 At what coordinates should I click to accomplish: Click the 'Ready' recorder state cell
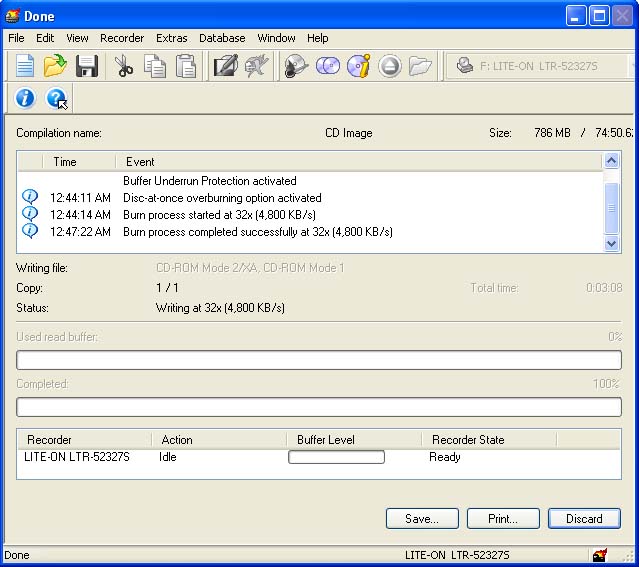point(445,457)
